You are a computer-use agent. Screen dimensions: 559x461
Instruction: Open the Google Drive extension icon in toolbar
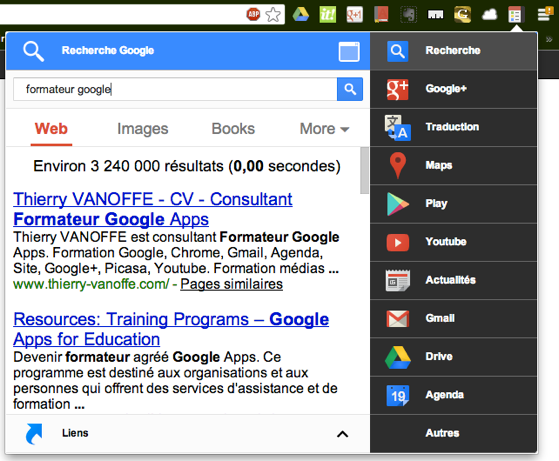pyautogui.click(x=301, y=15)
